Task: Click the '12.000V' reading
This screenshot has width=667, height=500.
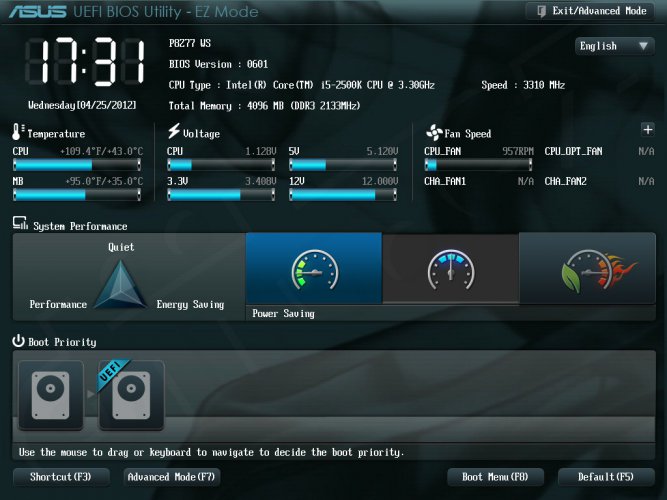Action: pos(380,182)
